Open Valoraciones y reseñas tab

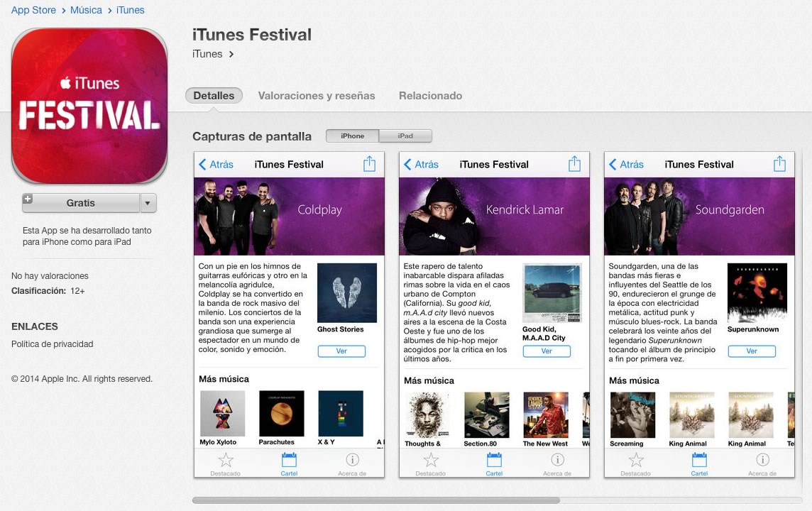pos(317,96)
